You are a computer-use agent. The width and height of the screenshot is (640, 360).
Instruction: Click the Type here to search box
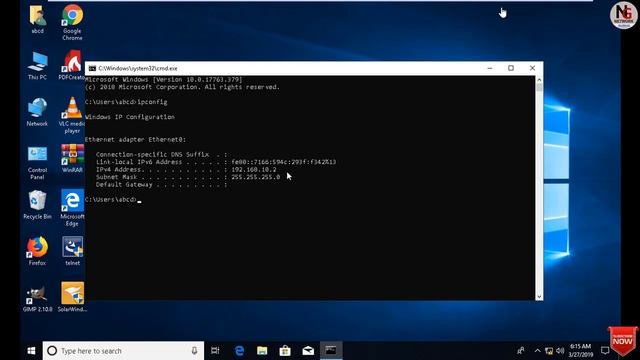tap(123, 351)
